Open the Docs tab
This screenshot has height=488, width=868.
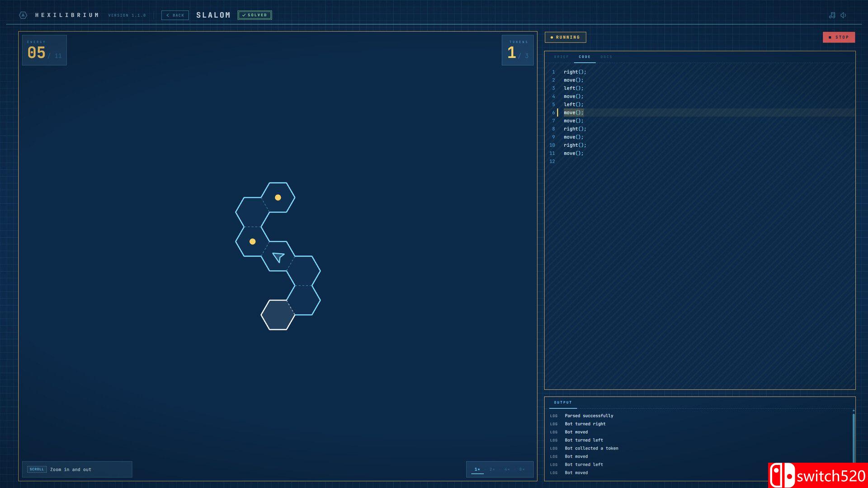(x=606, y=57)
